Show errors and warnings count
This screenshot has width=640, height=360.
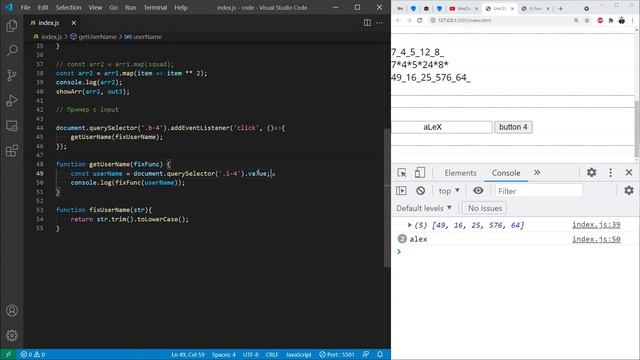pyautogui.click(x=33, y=354)
